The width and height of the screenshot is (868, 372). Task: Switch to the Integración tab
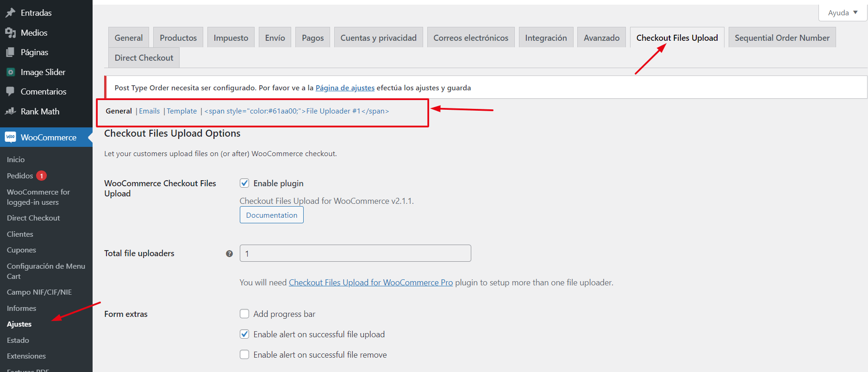pos(546,38)
